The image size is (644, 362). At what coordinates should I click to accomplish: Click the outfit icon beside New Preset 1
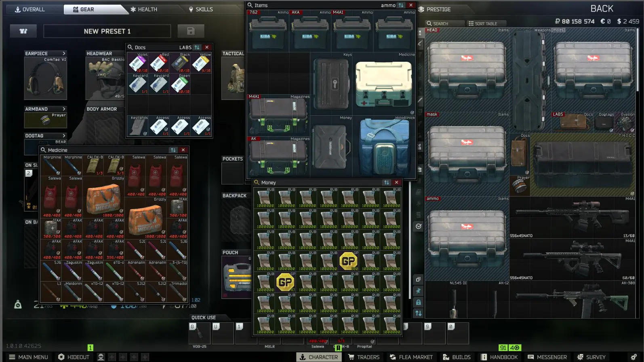23,31
